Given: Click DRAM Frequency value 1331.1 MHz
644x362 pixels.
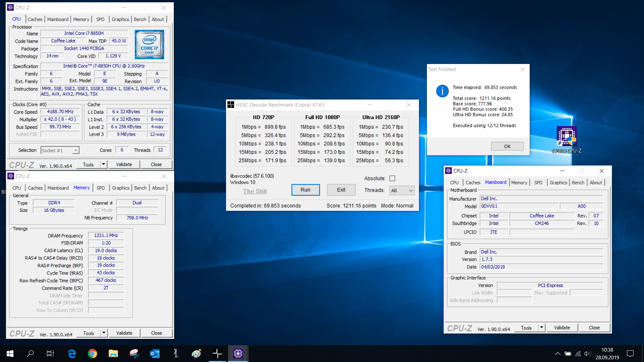Looking at the screenshot, I should 106,235.
